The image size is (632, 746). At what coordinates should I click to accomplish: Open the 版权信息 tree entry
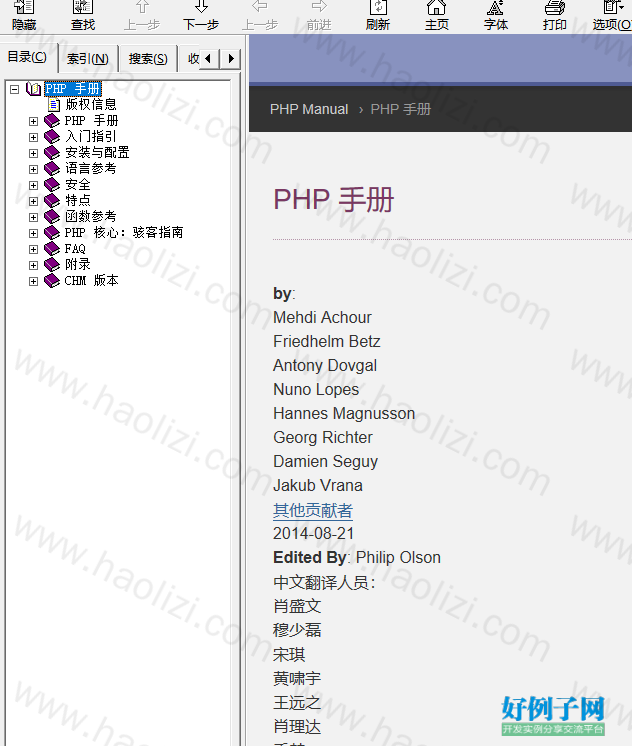pos(91,105)
